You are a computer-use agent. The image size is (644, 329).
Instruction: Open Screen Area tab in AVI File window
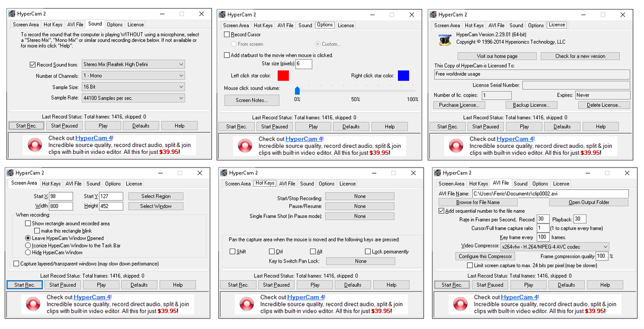tap(451, 184)
